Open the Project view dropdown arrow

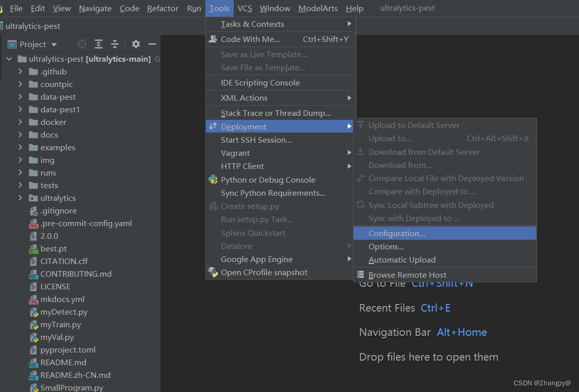click(x=54, y=45)
